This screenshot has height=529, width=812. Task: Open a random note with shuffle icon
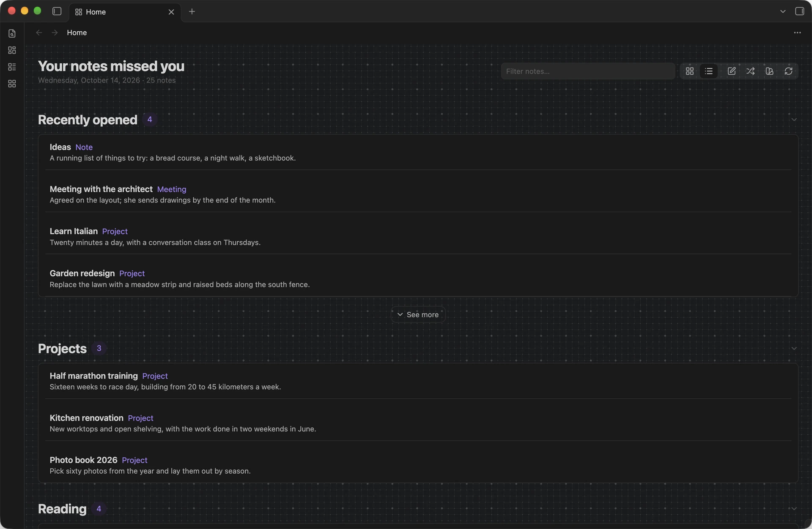pos(750,71)
